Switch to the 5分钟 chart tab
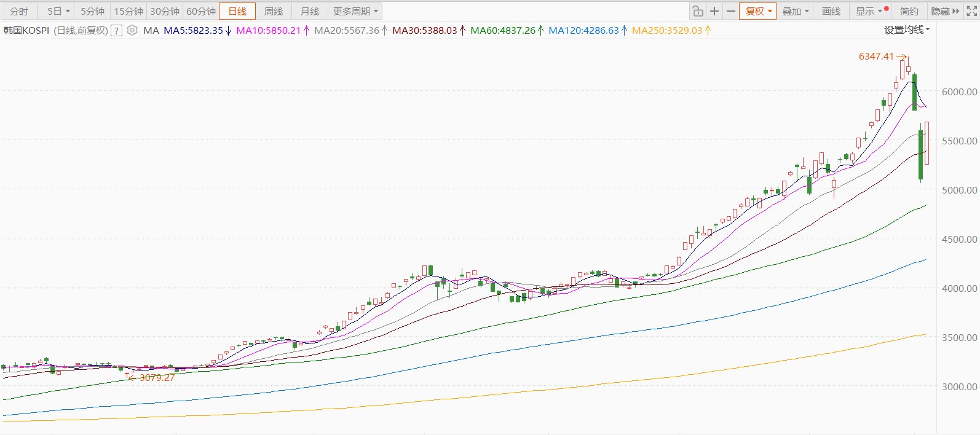The width and height of the screenshot is (980, 435). (x=92, y=11)
